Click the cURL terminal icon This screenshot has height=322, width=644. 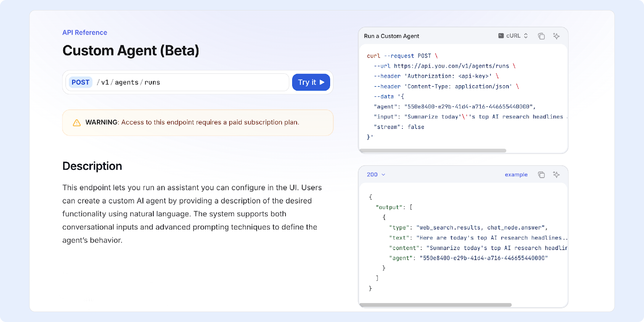501,36
